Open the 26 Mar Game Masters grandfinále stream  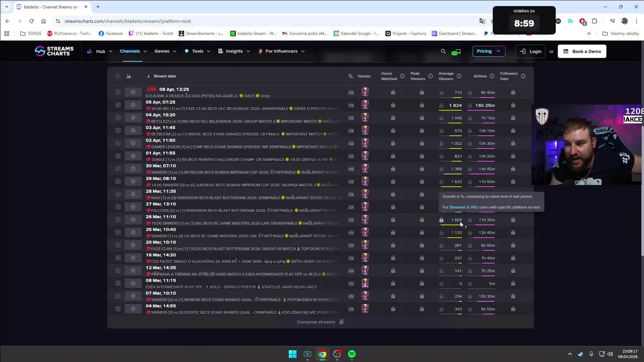[244, 223]
